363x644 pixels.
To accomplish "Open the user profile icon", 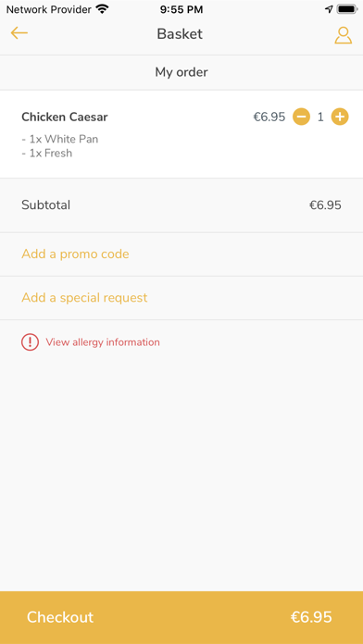I will 343,35.
